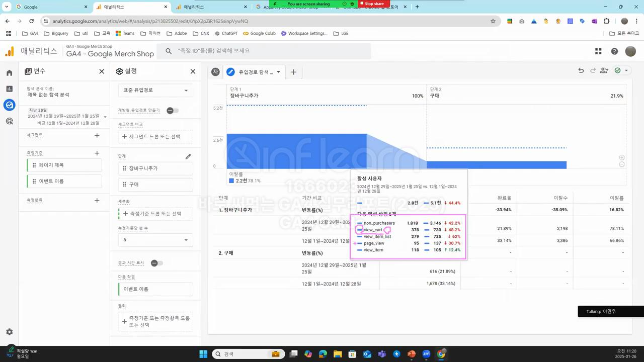The image size is (644, 362).
Task: Bookmark this page with the star icon
Action: (x=493, y=21)
